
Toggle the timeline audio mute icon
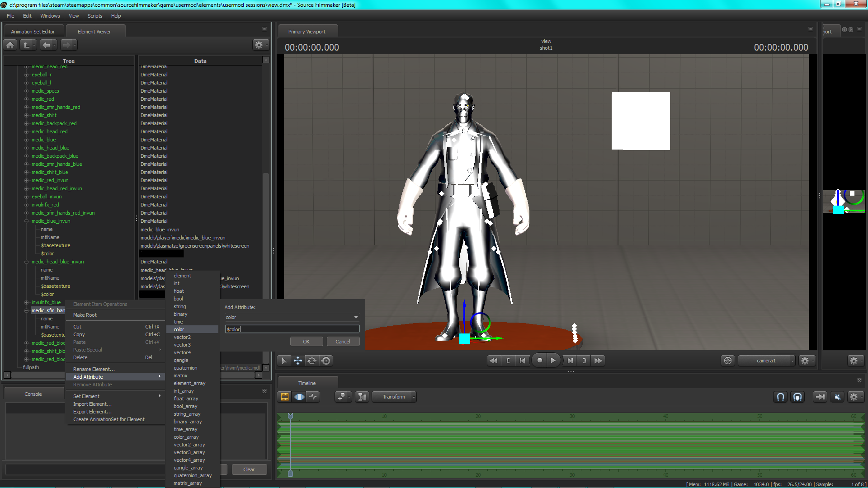pyautogui.click(x=837, y=397)
